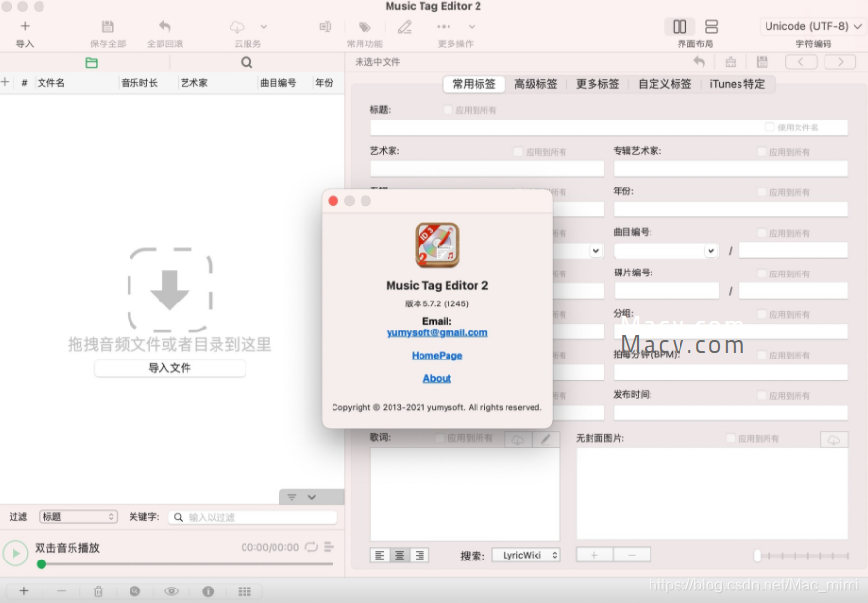
Task: Open the More Actions ellipsis icon
Action: pos(444,26)
